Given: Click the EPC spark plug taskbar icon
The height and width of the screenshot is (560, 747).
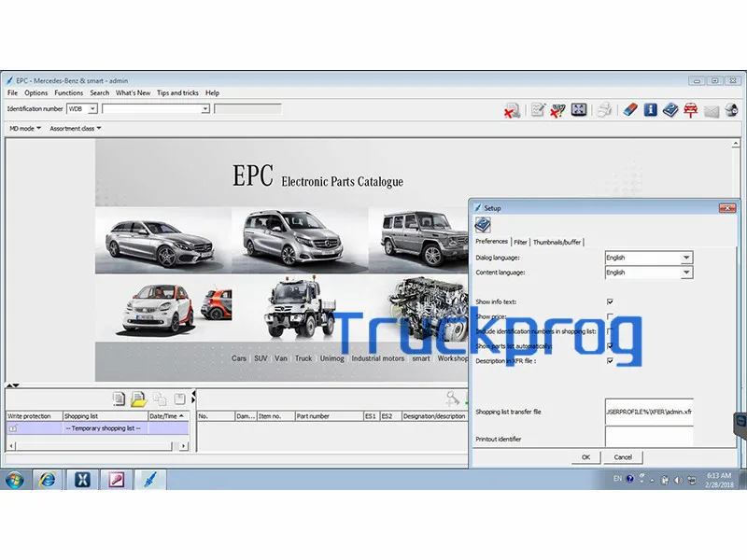Looking at the screenshot, I should point(150,480).
